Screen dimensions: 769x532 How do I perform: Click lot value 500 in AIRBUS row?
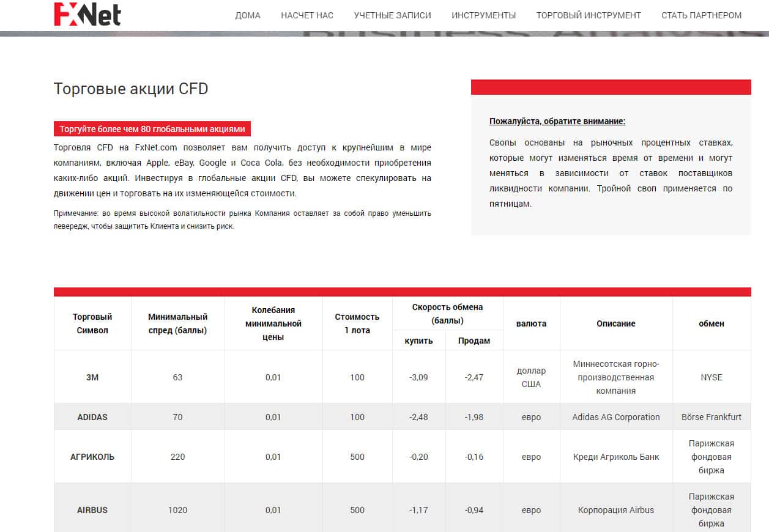357,510
